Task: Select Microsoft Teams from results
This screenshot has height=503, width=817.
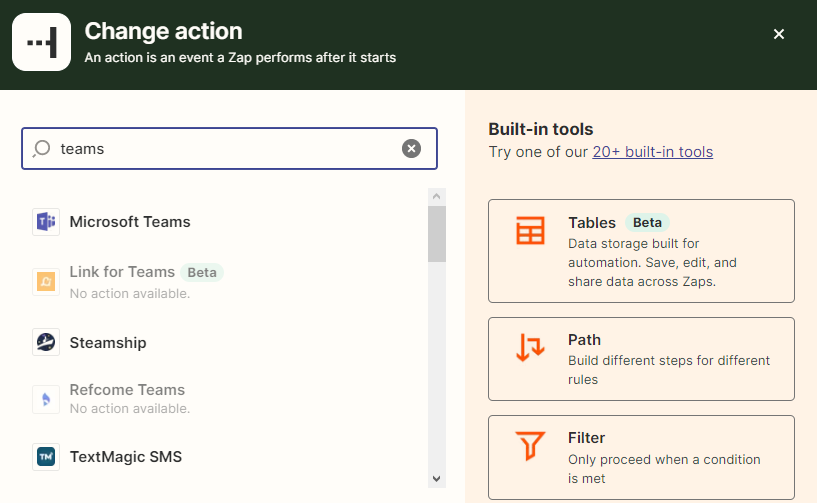Action: (x=130, y=222)
